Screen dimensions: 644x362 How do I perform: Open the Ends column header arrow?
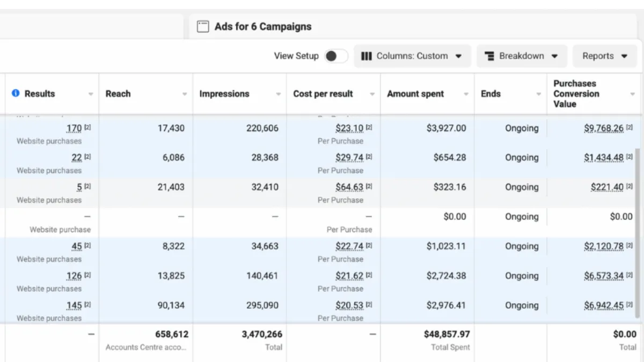click(538, 94)
